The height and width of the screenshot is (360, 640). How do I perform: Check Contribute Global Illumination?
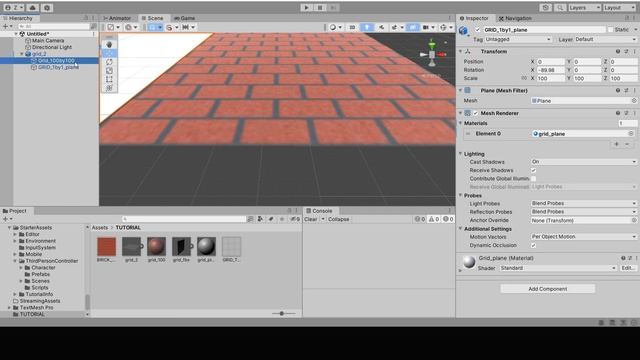533,178
